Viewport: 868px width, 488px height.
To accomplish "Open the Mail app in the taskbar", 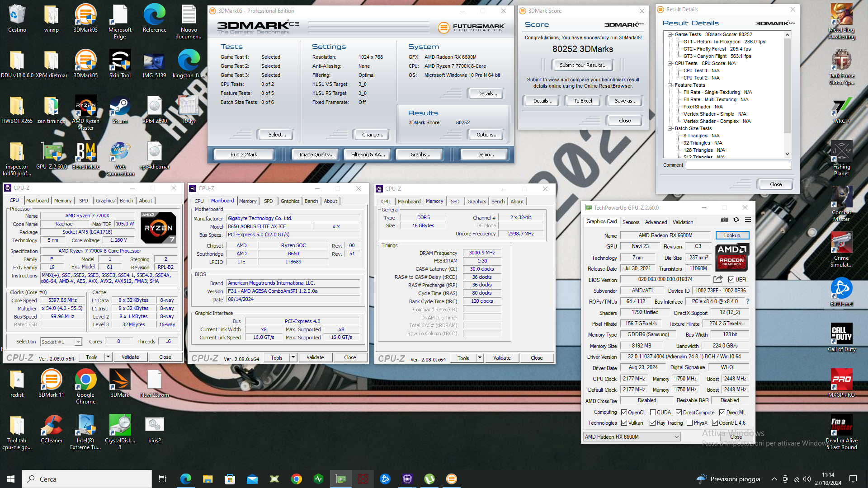I will coord(252,479).
